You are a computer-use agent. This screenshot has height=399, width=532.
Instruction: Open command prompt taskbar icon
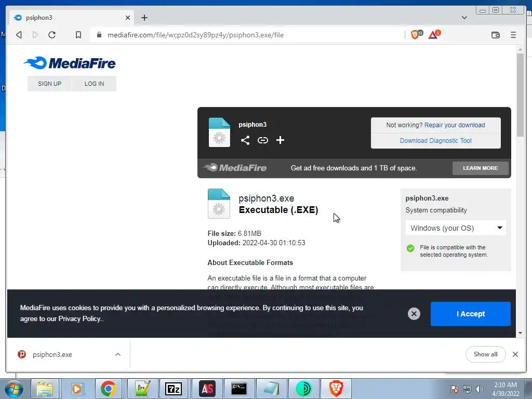[239, 389]
